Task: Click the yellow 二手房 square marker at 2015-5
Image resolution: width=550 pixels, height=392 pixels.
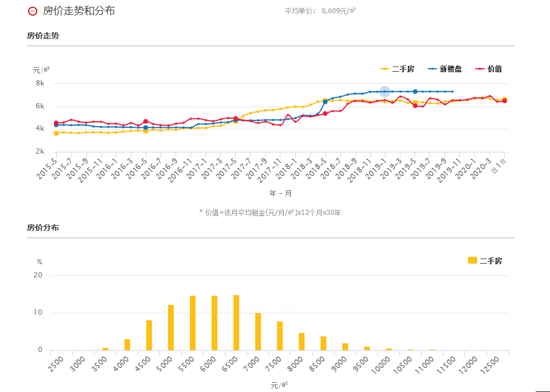Action: click(x=56, y=133)
